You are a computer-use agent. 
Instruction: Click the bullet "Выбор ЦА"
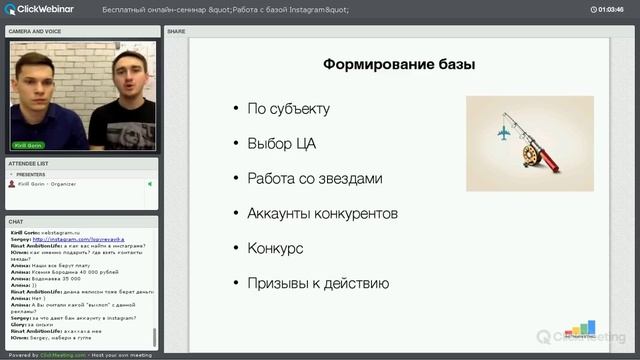coord(281,144)
